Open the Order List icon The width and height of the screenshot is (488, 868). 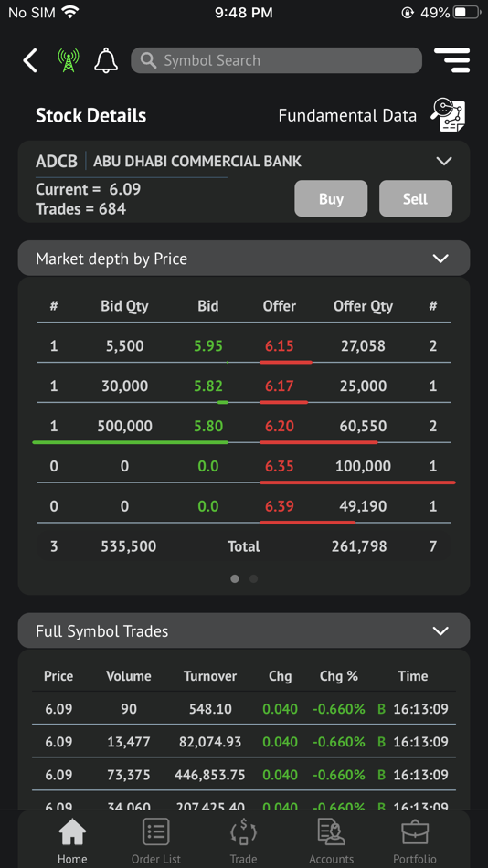156,832
